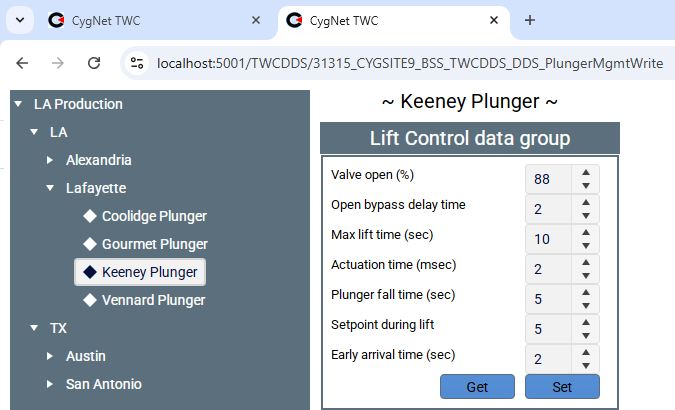Viewport: 675px width, 410px height.
Task: Increase Setpoint during lift value
Action: coord(585,322)
